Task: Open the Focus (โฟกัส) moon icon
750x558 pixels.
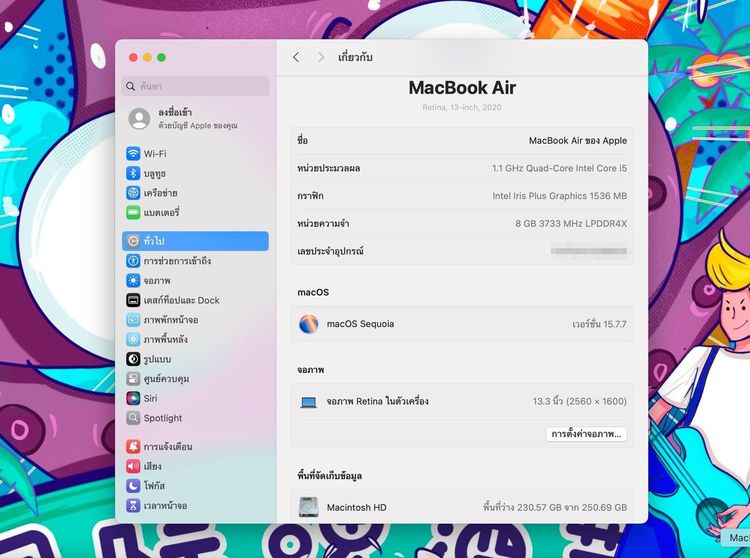Action: (x=133, y=485)
